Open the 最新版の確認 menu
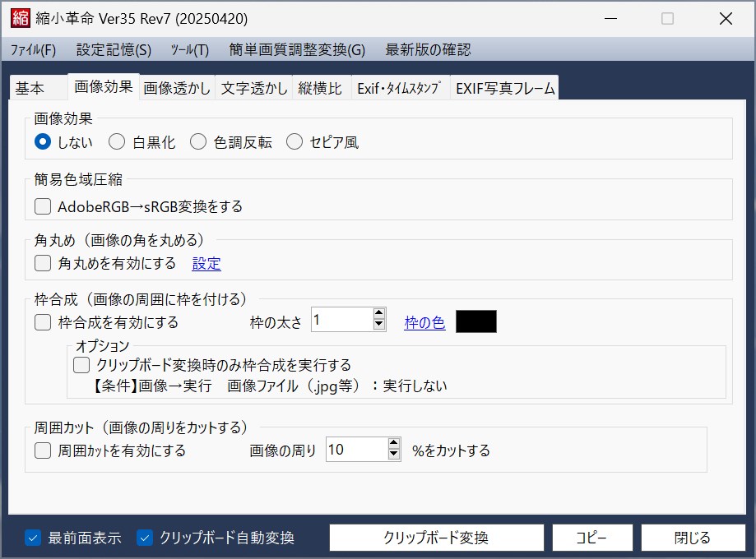Viewport: 756px width, 559px height. tap(428, 49)
